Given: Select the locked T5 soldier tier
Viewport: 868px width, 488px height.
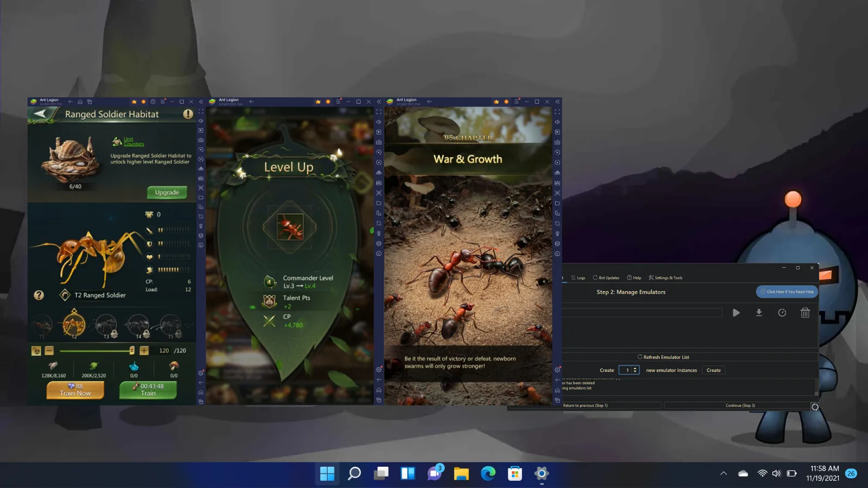Looking at the screenshot, I should (x=170, y=325).
